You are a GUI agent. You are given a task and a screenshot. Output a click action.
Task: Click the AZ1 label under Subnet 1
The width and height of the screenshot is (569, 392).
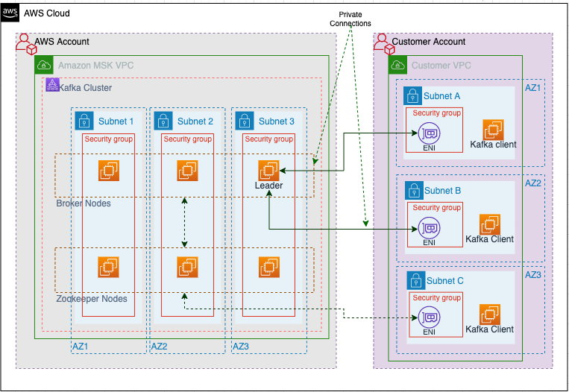(81, 347)
